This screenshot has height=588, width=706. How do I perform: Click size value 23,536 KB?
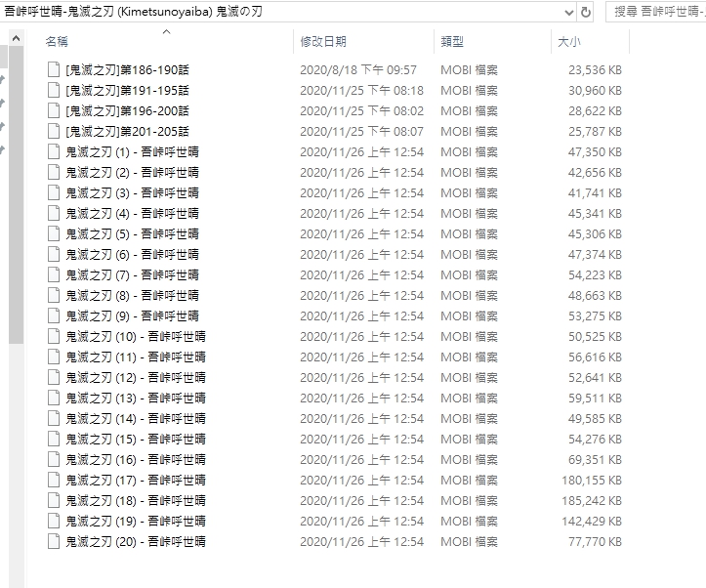click(595, 69)
